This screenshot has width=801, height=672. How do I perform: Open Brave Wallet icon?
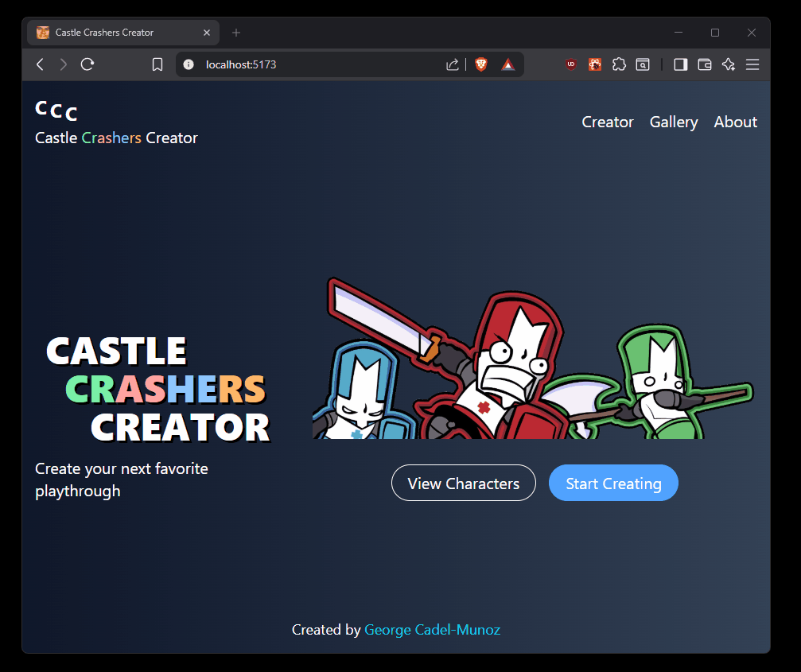[704, 64]
